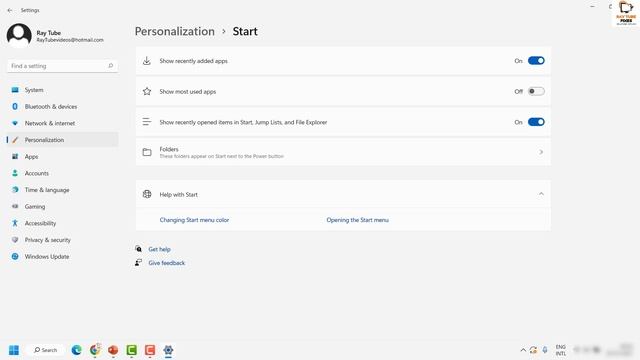Screen dimensions: 640x360
Task: Launch Microsoft Edge from taskbar
Action: [x=76, y=350]
